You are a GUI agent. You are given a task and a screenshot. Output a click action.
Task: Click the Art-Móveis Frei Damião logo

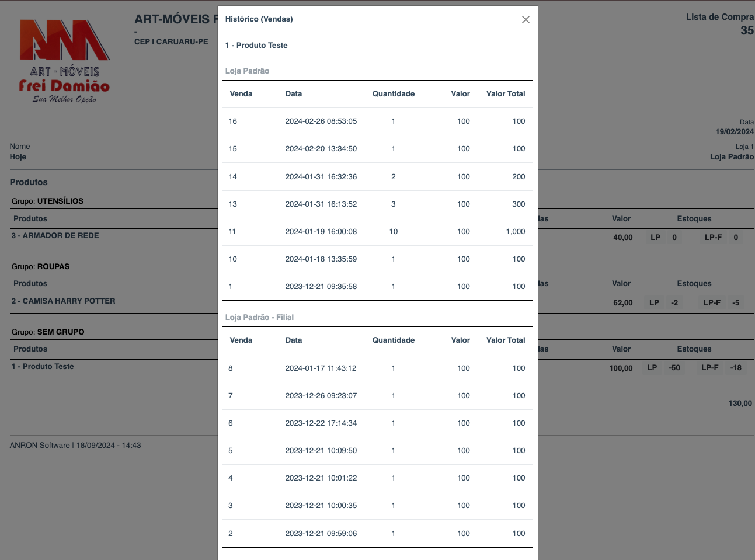click(64, 61)
